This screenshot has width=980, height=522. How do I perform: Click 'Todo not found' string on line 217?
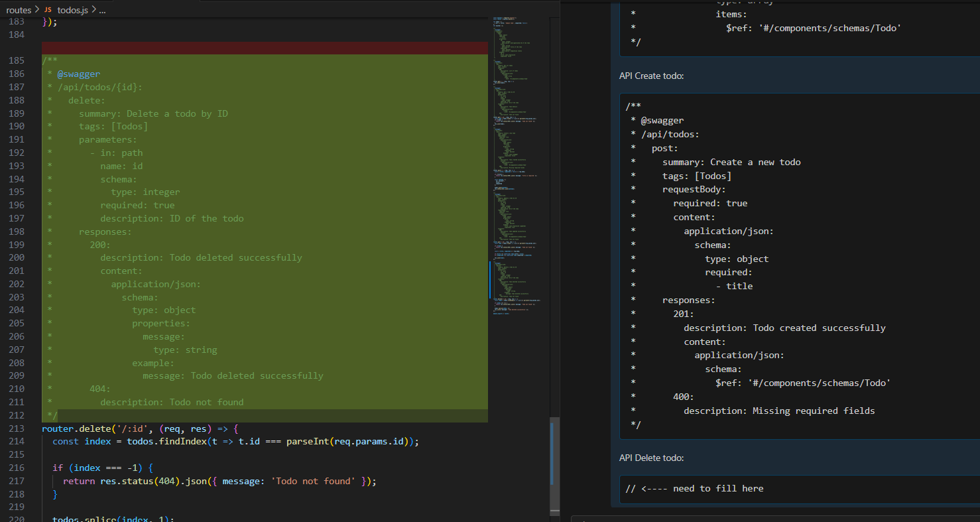pos(315,482)
